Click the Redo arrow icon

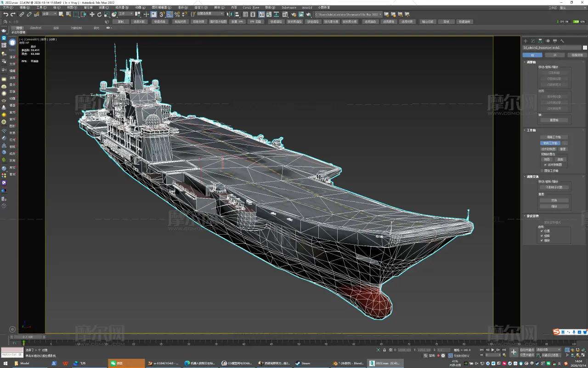point(13,14)
